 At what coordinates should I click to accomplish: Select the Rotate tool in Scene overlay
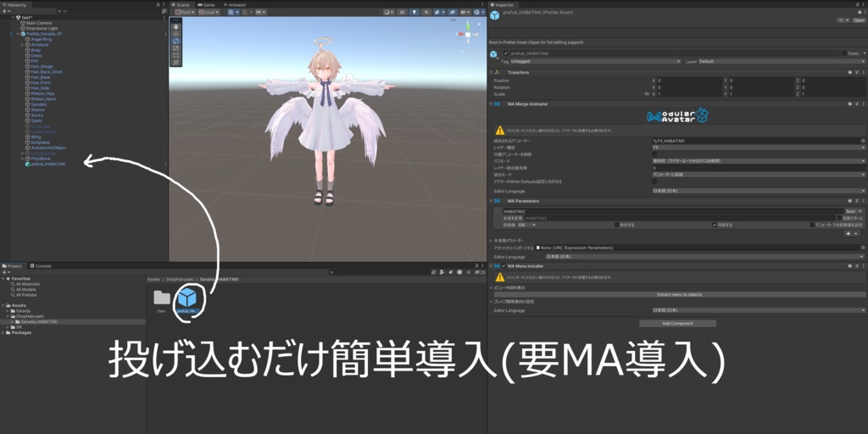click(176, 41)
